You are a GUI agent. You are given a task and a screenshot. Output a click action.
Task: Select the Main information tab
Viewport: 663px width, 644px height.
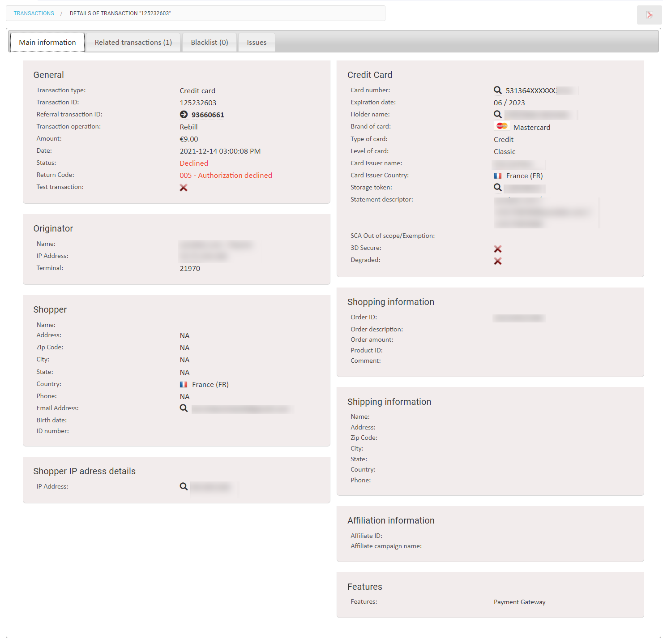click(47, 42)
